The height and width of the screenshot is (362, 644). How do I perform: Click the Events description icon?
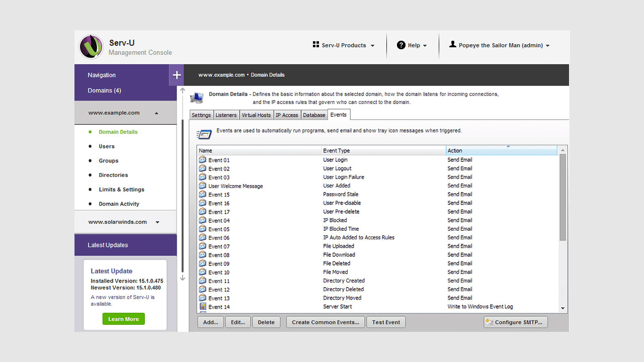(x=204, y=134)
